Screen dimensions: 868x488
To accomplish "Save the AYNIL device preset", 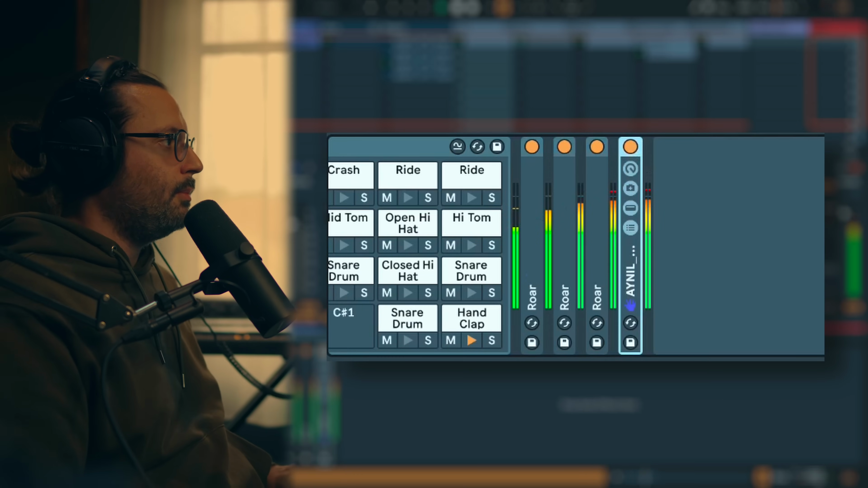I will [630, 343].
